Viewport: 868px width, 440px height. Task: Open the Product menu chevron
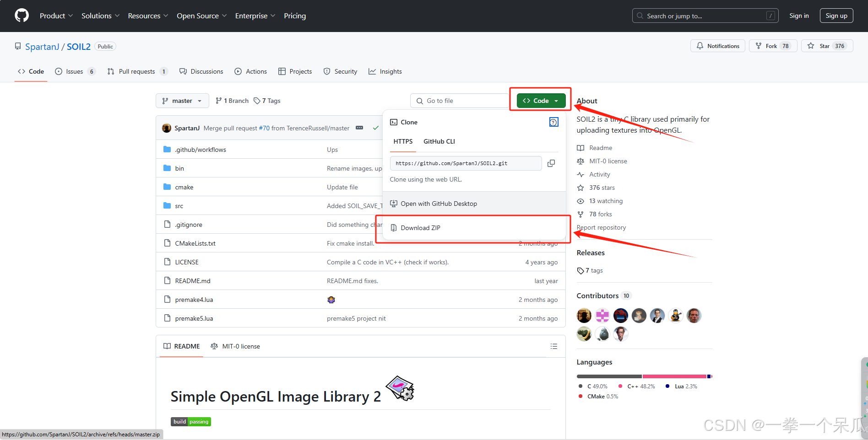click(71, 15)
